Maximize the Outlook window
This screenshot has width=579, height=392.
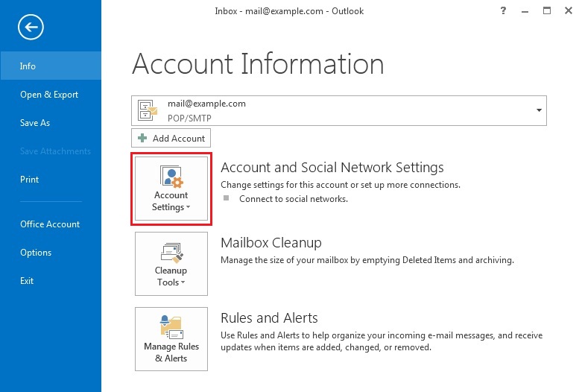(547, 10)
